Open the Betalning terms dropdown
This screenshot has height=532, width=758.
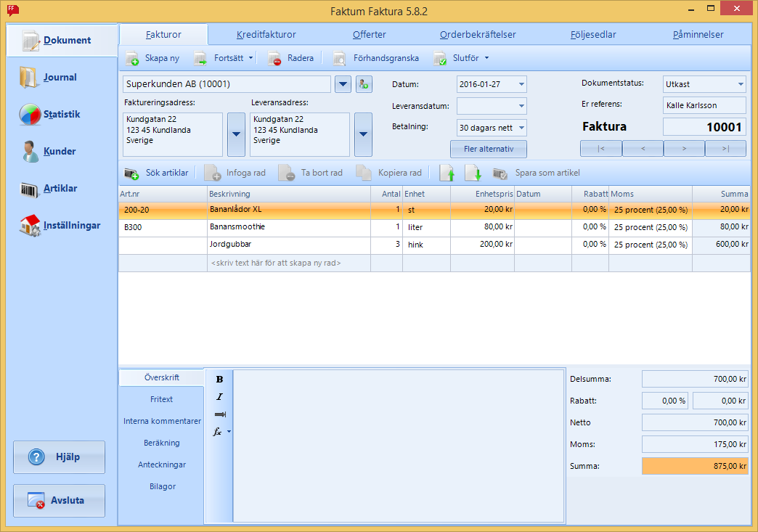click(x=521, y=128)
